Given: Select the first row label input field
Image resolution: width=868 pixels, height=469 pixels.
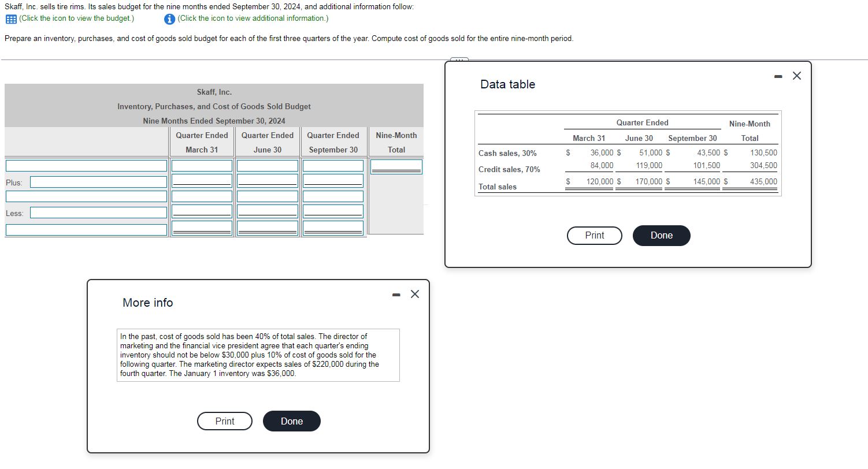Looking at the screenshot, I should [86, 166].
